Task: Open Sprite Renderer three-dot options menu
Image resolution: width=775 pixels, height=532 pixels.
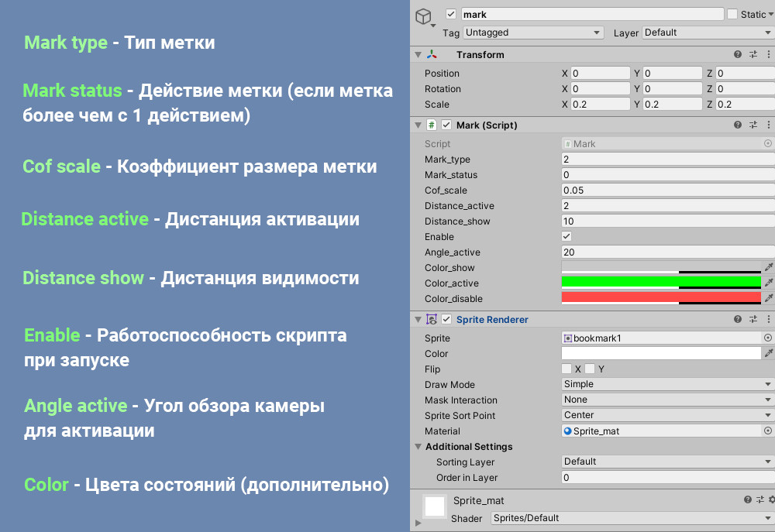Action: coord(769,319)
